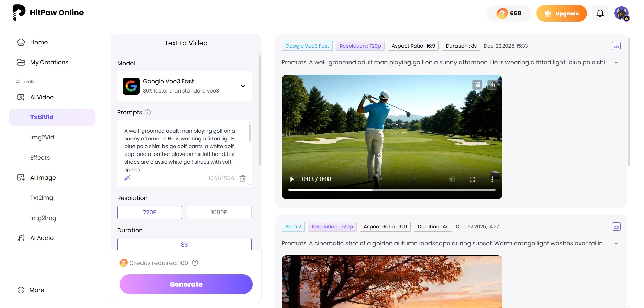Open the user profile avatar

click(x=622, y=13)
